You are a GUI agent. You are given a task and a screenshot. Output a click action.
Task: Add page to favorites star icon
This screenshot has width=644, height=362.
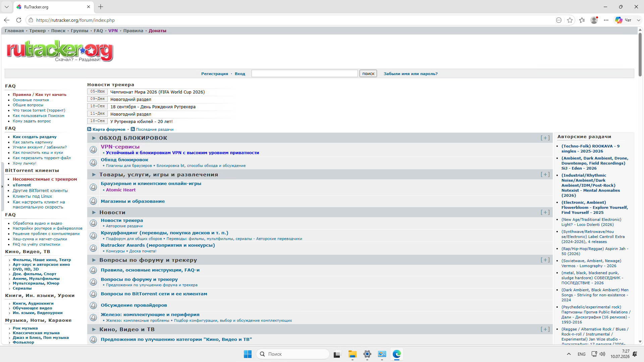click(570, 20)
